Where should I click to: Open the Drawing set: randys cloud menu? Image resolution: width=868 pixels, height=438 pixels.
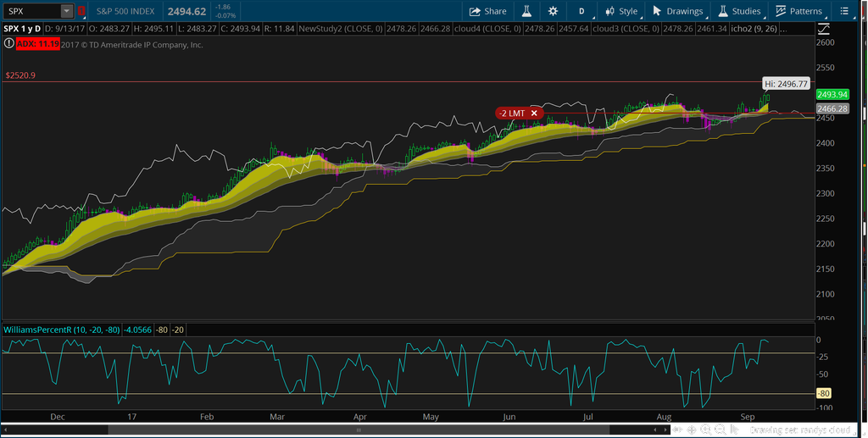pos(800,430)
